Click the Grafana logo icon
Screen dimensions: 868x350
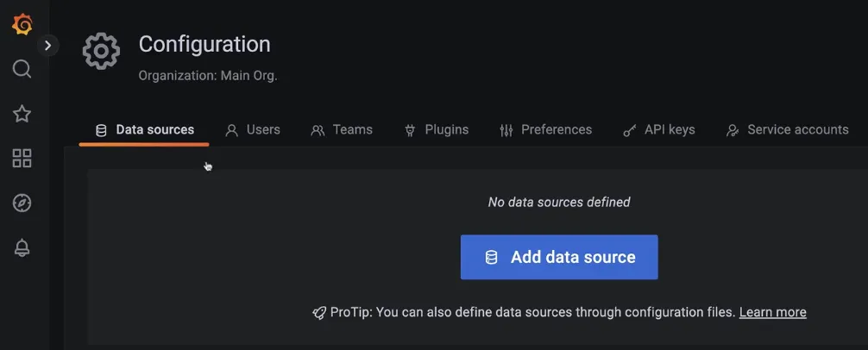[22, 24]
